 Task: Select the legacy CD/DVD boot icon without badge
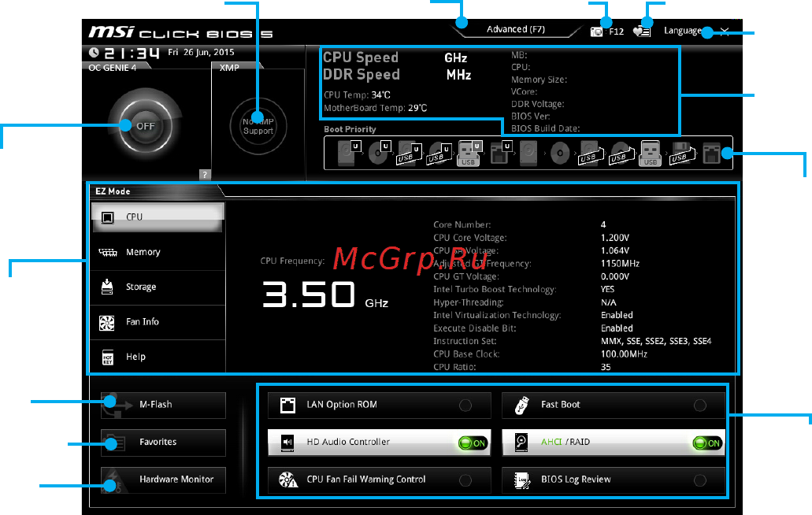click(x=560, y=154)
